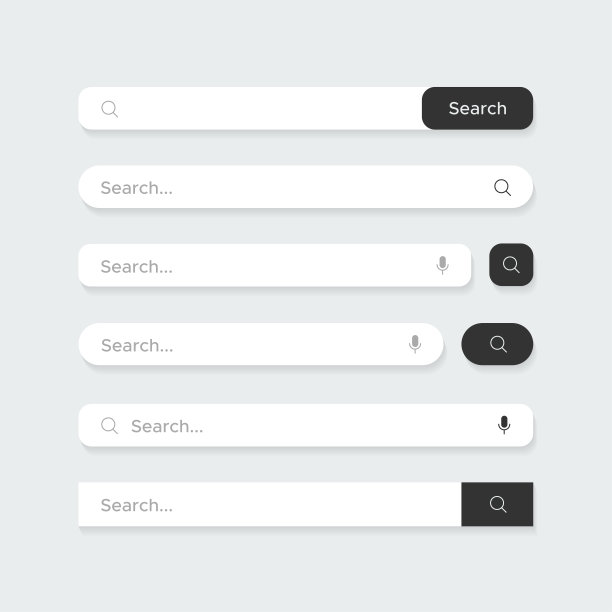Click magnifier icon in bar with black microphone
The image size is (612, 612).
tap(110, 426)
